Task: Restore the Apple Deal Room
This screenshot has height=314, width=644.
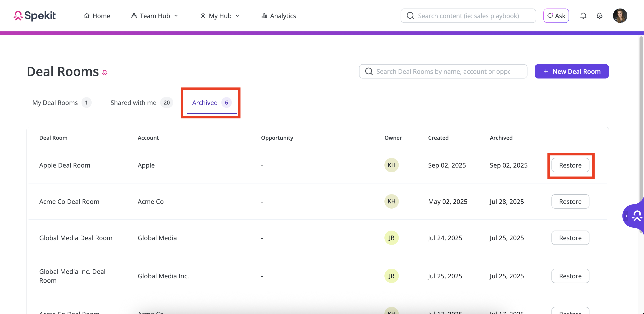Action: [x=570, y=165]
